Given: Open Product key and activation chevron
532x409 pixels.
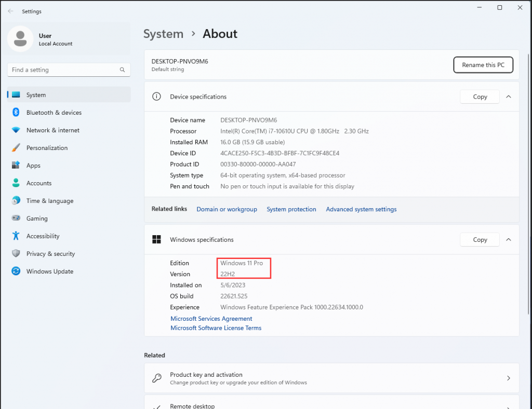Looking at the screenshot, I should [x=508, y=378].
